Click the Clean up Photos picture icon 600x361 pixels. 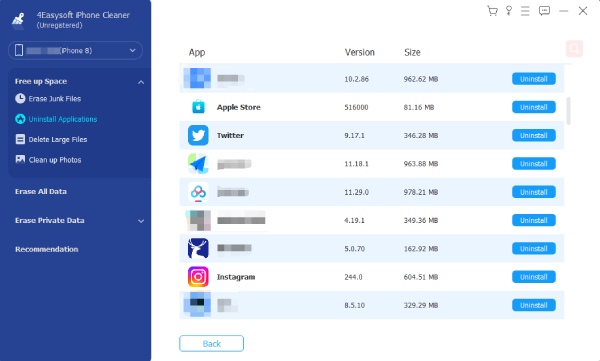tap(20, 159)
